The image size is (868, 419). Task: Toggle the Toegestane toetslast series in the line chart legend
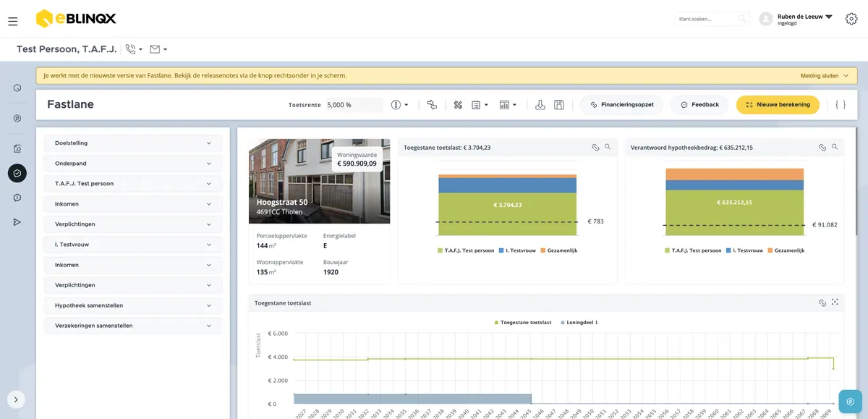523,322
